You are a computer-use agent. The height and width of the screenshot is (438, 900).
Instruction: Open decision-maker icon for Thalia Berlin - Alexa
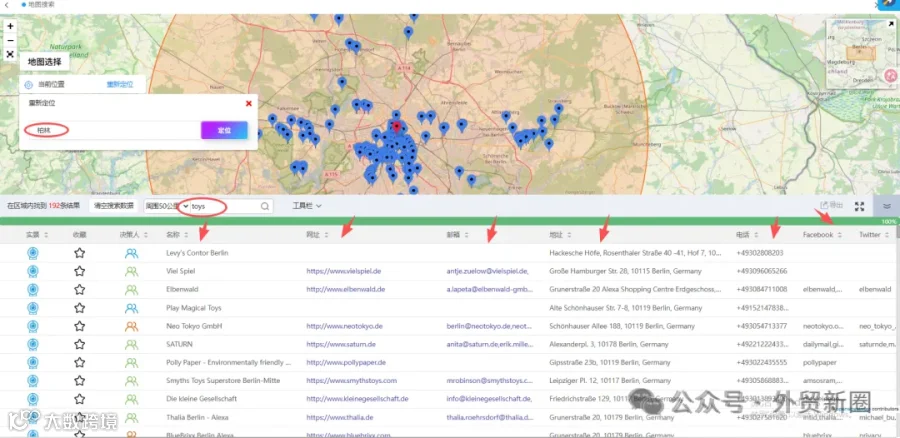click(x=131, y=417)
